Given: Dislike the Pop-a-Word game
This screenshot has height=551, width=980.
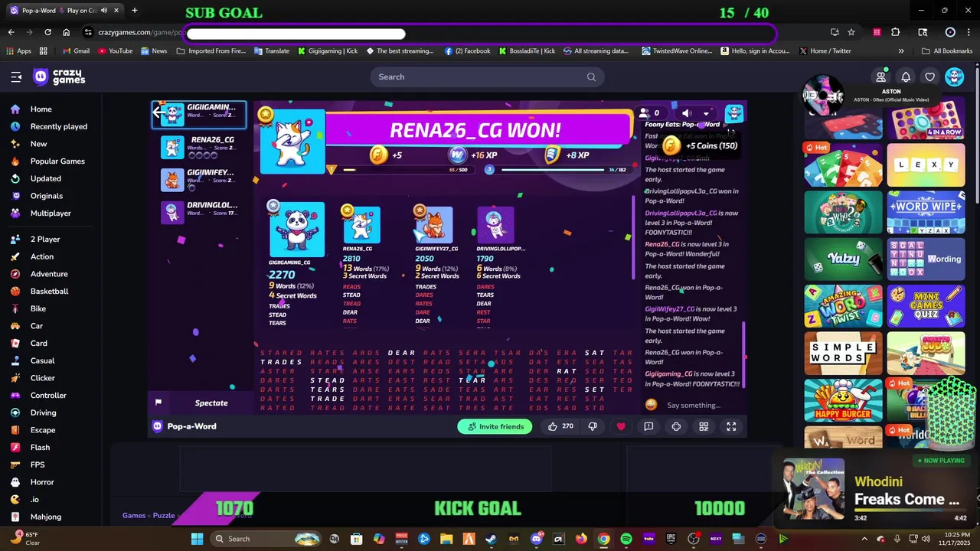Looking at the screenshot, I should coord(593,426).
